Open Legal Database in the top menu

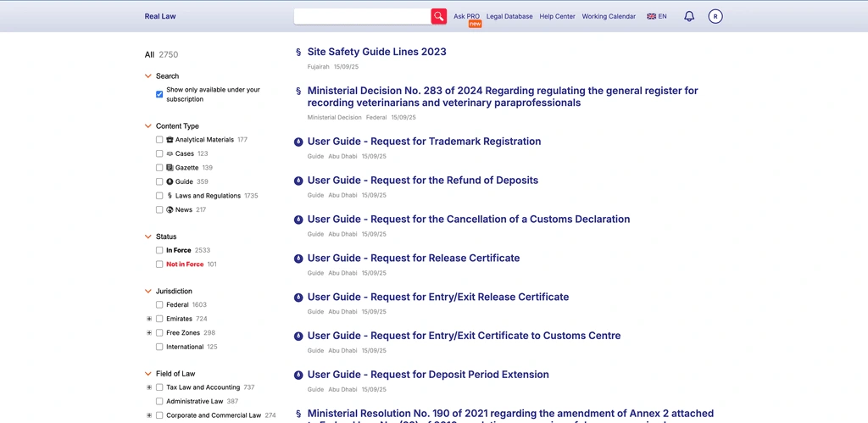coord(509,17)
